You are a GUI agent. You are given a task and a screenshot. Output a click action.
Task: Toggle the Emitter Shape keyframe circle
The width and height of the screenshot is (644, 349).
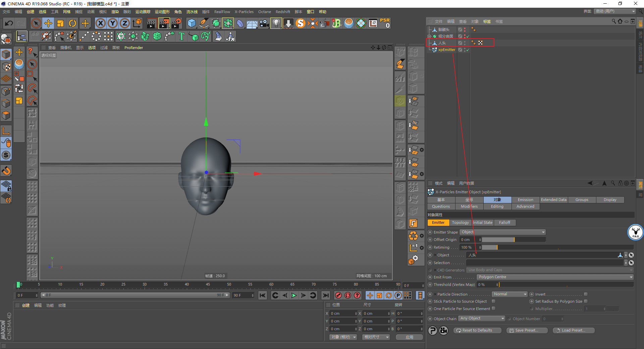pyautogui.click(x=430, y=232)
